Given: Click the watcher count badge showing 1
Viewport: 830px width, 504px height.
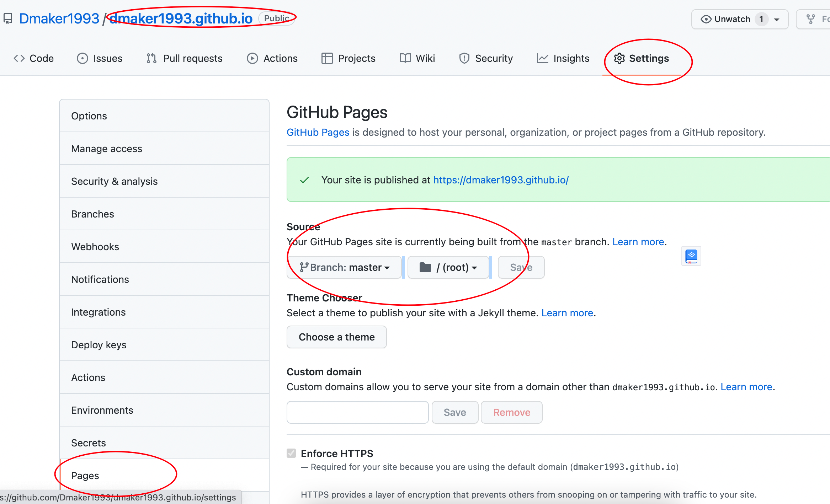Looking at the screenshot, I should [x=761, y=19].
